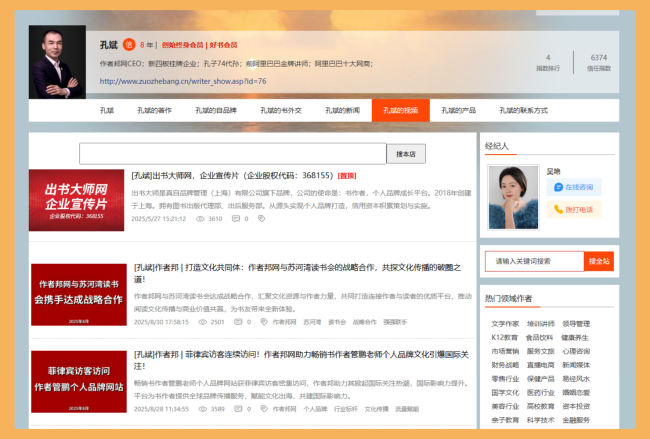
Task: Switch to the 孔斌的新闻 tab
Action: (340, 111)
